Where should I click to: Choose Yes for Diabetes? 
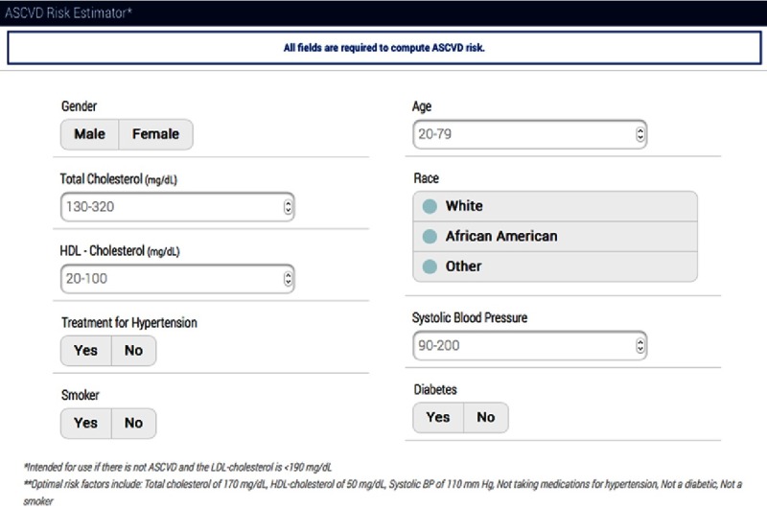438,417
